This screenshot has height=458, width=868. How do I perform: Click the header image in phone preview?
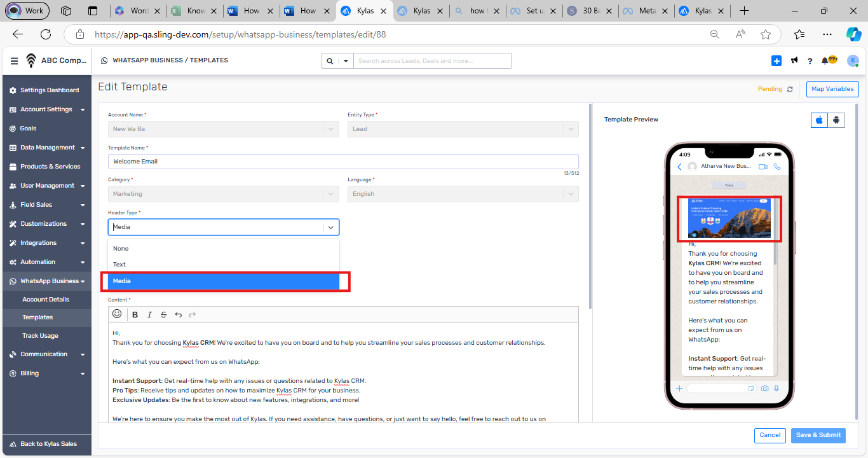729,218
